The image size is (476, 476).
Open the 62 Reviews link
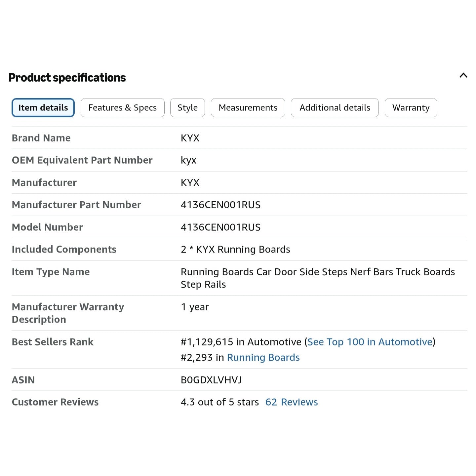coord(292,402)
